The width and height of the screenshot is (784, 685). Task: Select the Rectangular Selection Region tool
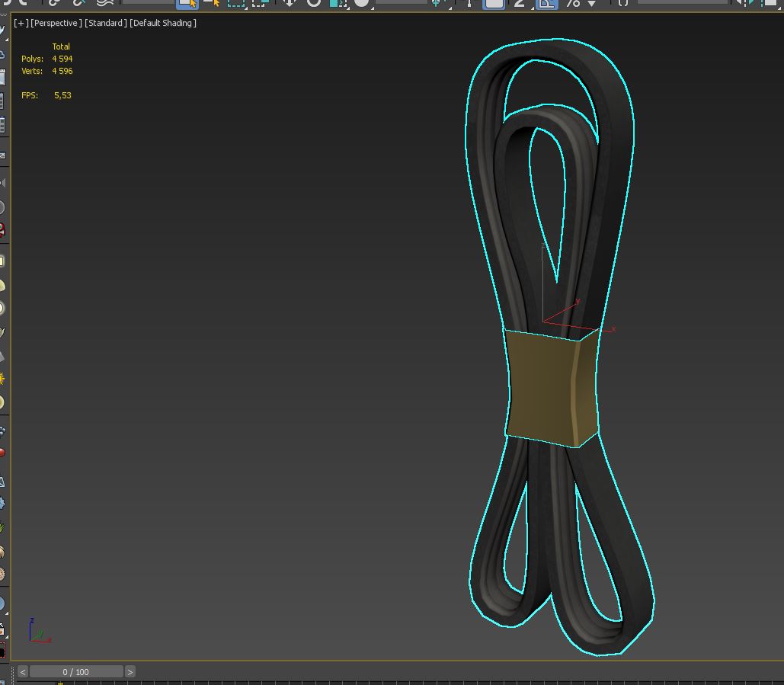coord(236,3)
